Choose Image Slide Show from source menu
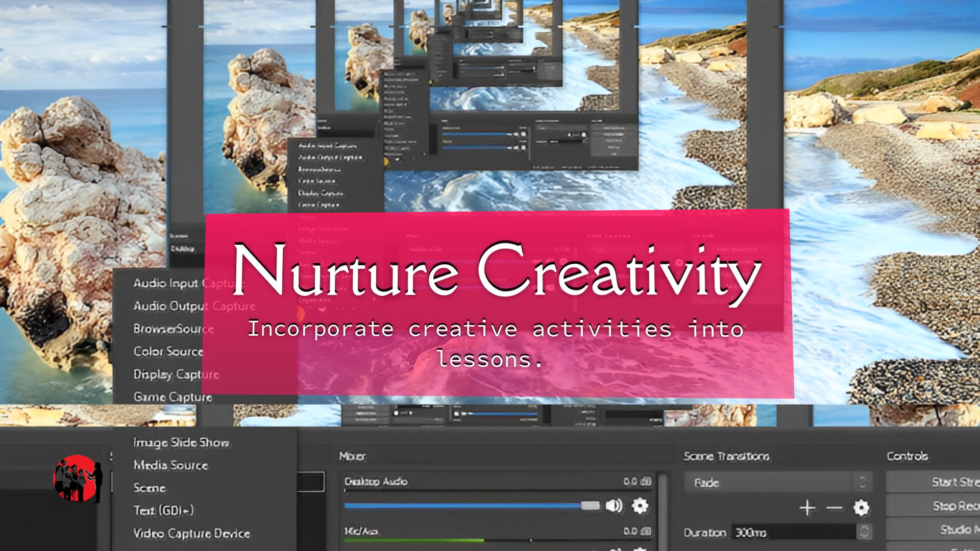 coord(181,442)
